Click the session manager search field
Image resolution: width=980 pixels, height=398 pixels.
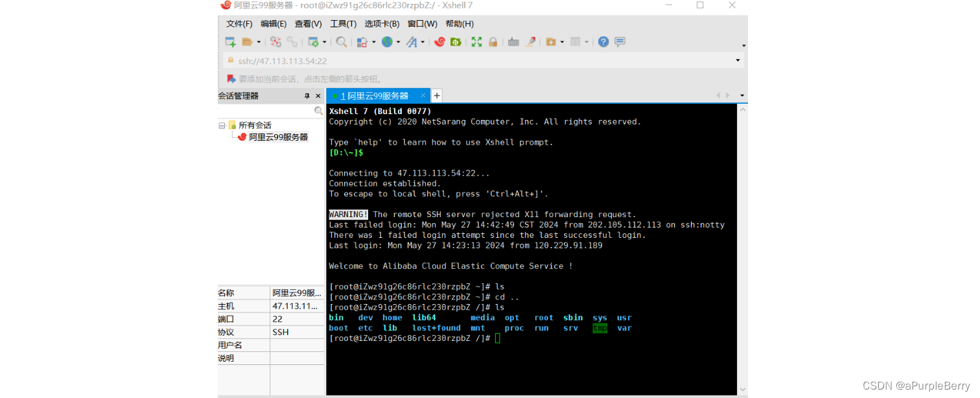click(x=271, y=111)
